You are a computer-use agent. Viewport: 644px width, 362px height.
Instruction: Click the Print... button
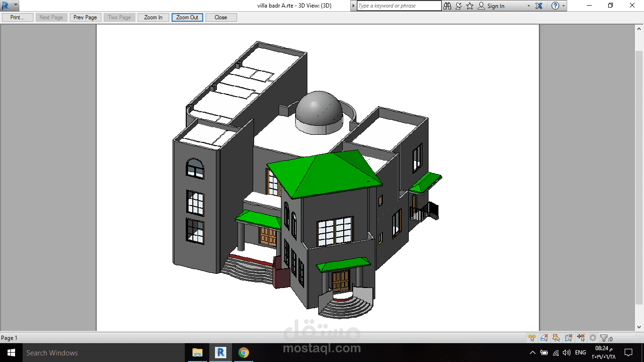point(17,17)
